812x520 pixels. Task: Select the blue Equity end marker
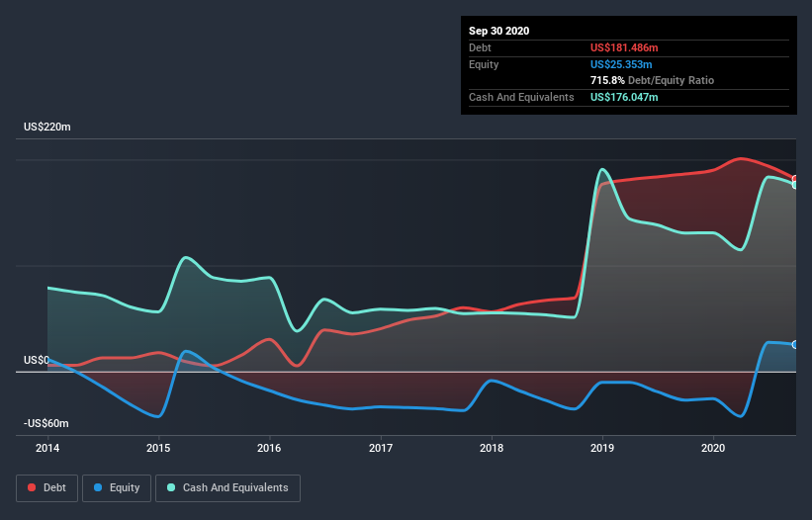[795, 345]
